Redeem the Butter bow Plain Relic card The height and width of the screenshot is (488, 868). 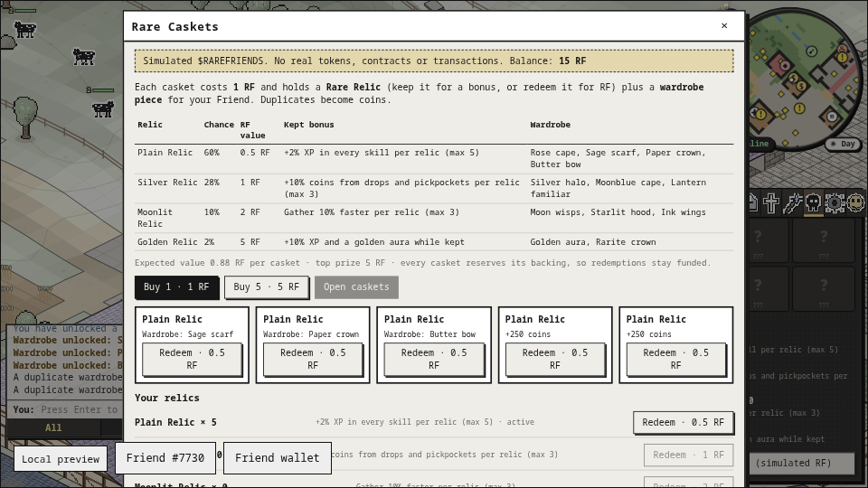tap(434, 359)
